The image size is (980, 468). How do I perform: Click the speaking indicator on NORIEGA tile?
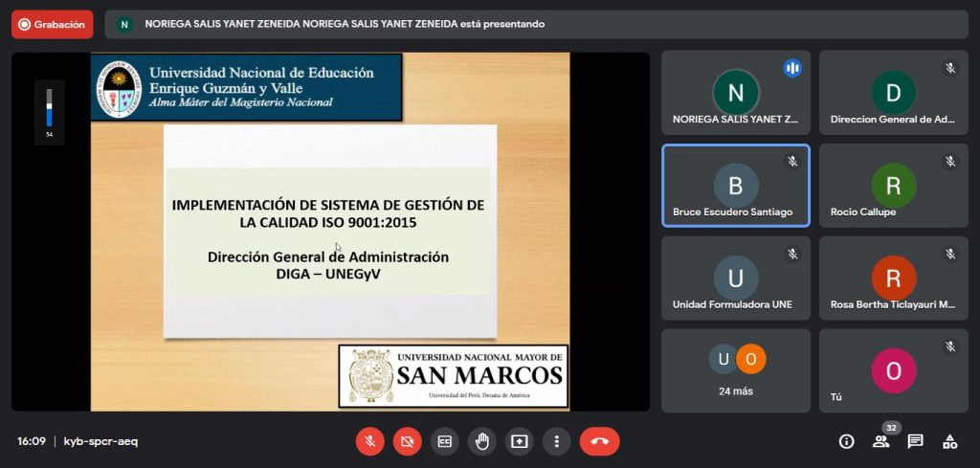click(792, 69)
